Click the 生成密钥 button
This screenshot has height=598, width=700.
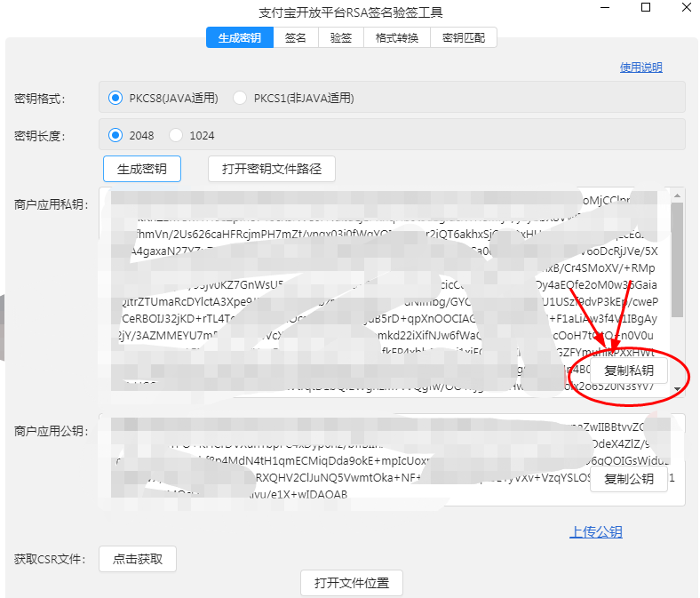click(x=142, y=169)
